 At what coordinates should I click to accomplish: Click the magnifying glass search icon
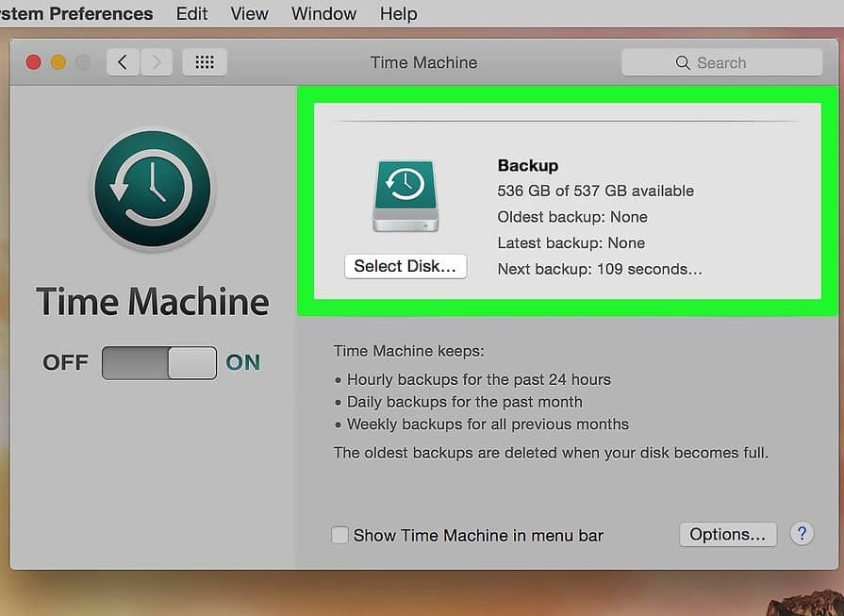coord(683,62)
